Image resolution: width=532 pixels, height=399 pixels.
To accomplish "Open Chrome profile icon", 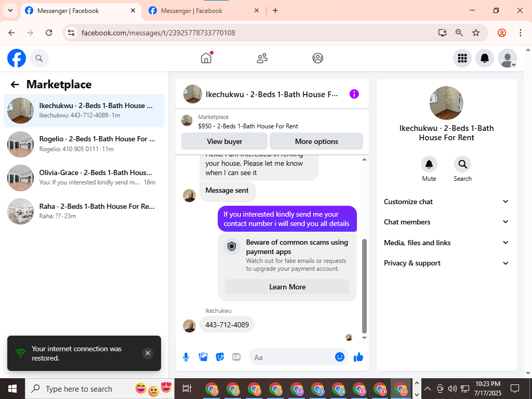I will coord(502,33).
